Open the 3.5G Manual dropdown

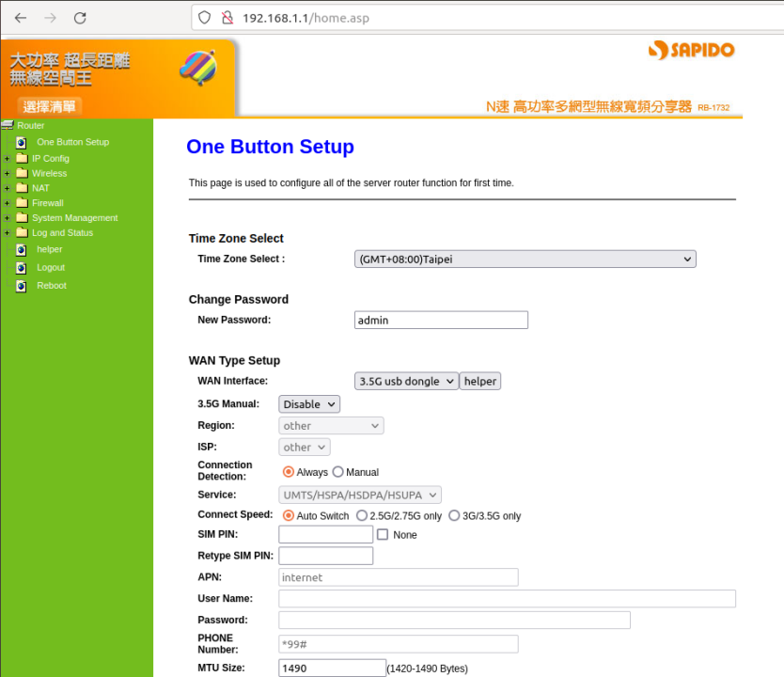[309, 404]
